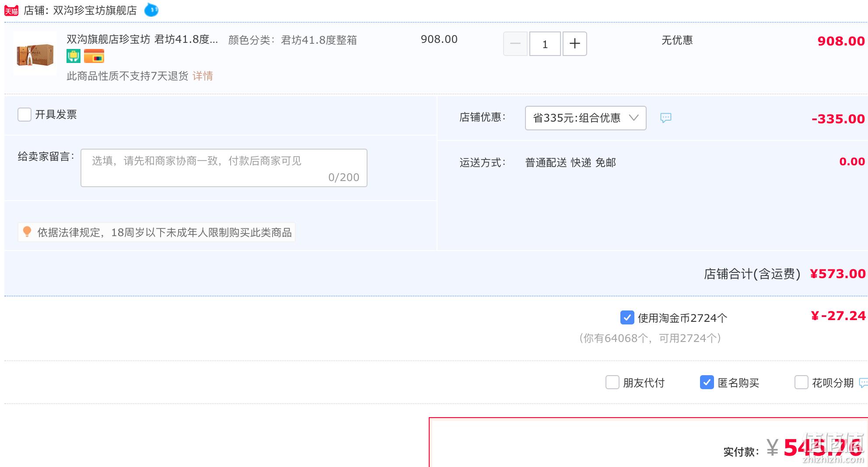Click the -335.00 discount amount

click(838, 119)
